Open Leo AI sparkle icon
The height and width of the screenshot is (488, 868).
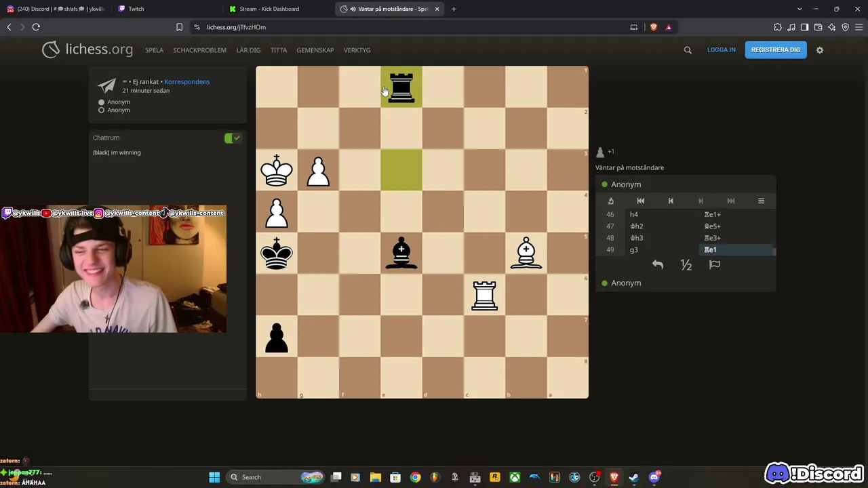831,27
